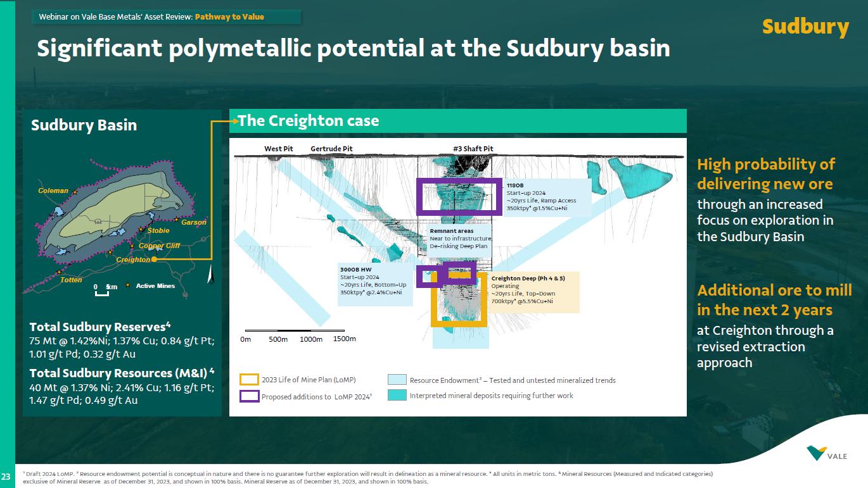Select the light blue Resource Endowment swatch

coord(397,380)
